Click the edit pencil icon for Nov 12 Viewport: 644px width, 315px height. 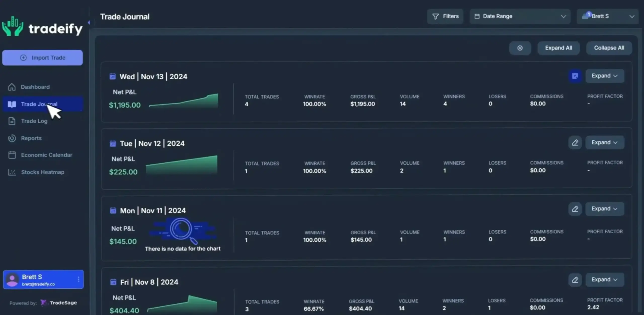click(575, 143)
